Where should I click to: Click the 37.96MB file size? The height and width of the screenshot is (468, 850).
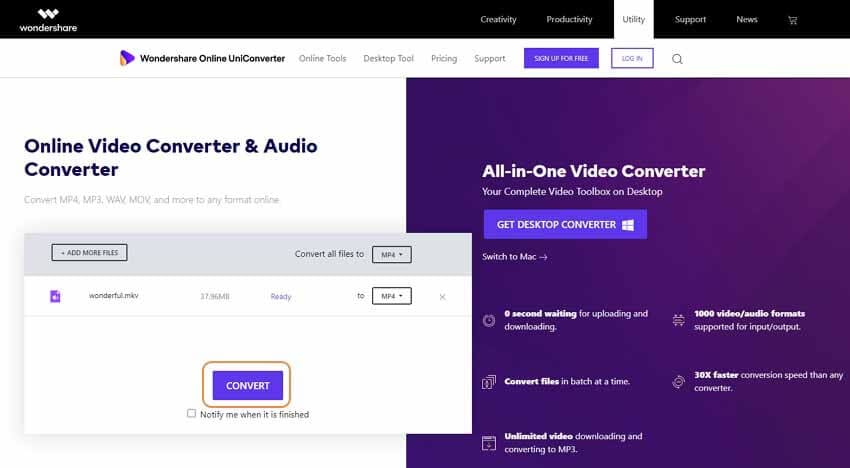pyautogui.click(x=215, y=297)
